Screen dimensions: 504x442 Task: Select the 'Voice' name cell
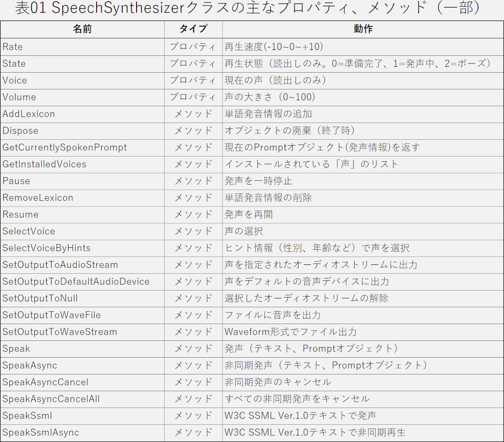(82, 80)
